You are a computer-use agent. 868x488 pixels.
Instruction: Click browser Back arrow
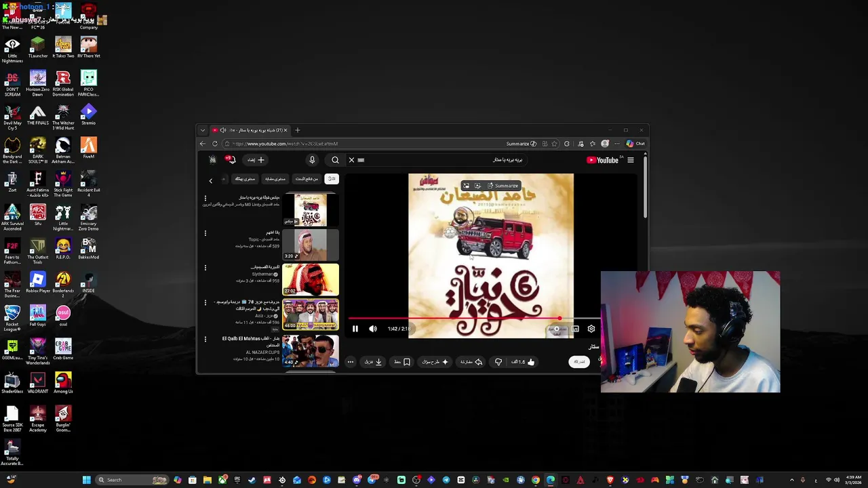click(x=202, y=144)
